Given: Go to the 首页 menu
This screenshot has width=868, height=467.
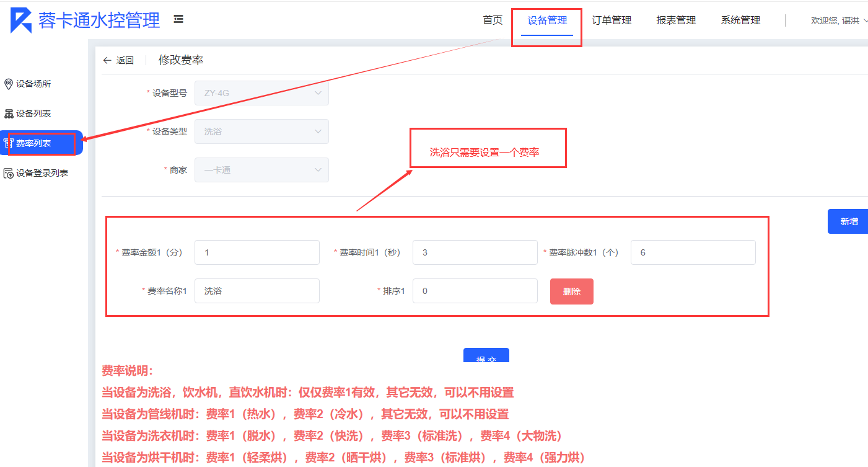Looking at the screenshot, I should pos(493,20).
